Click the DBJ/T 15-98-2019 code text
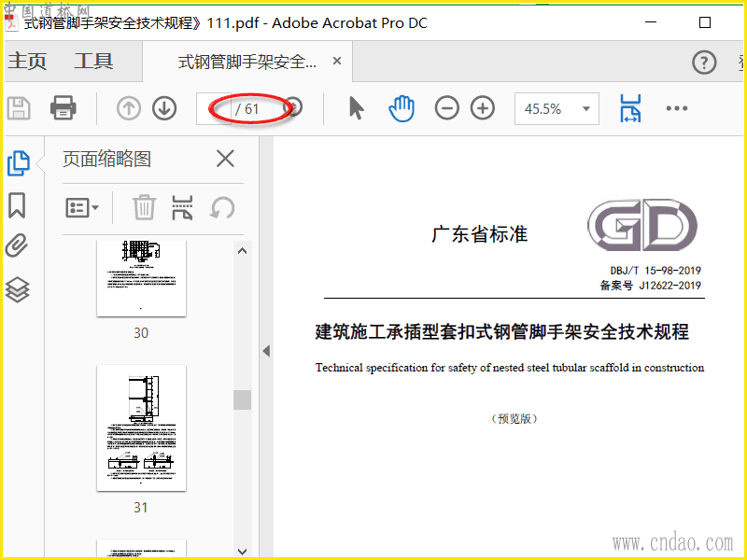This screenshot has width=747, height=560. (655, 271)
